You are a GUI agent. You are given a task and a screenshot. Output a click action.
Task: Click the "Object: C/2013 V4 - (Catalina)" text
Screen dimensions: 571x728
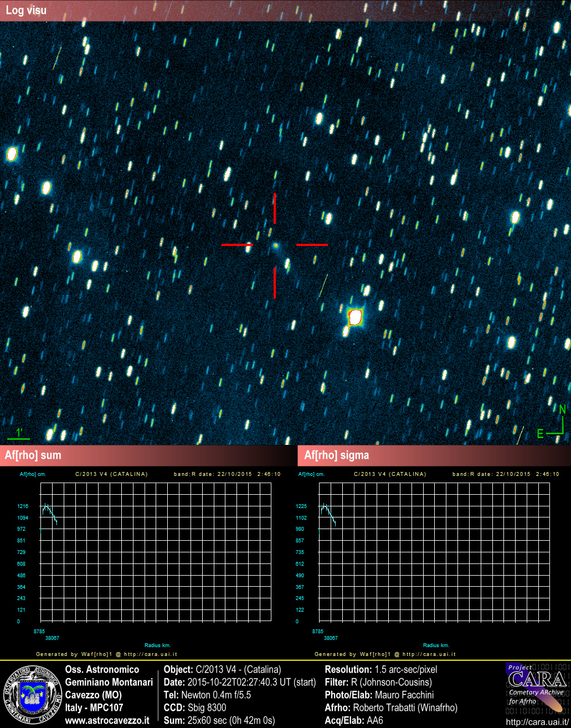pos(223,669)
